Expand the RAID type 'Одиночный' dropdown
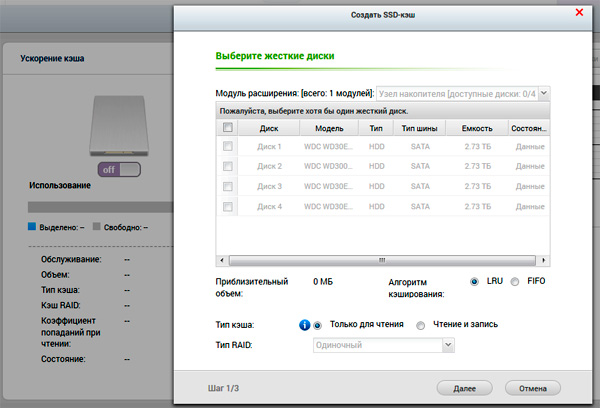This screenshot has width=600, height=408. tap(448, 345)
